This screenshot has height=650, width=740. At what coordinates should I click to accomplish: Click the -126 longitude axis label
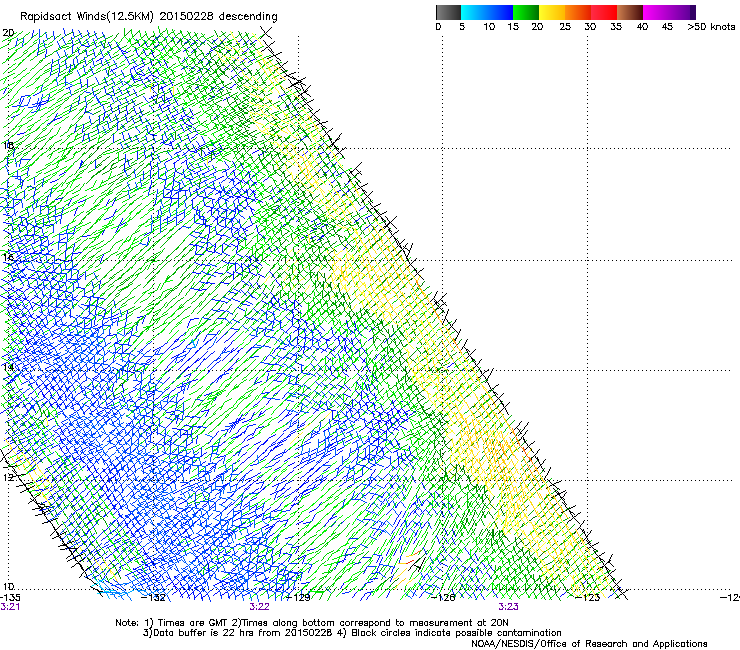tap(443, 598)
